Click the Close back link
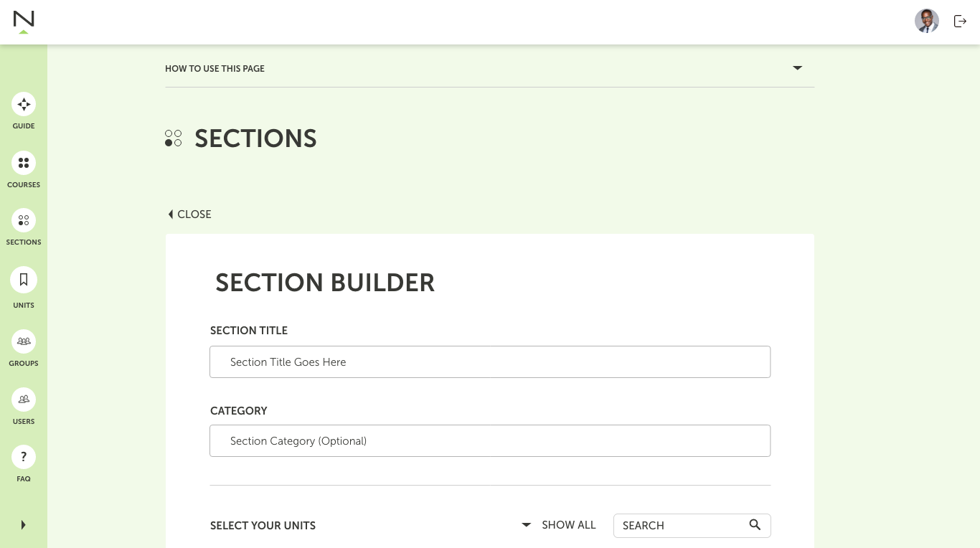The image size is (980, 548). coord(189,214)
